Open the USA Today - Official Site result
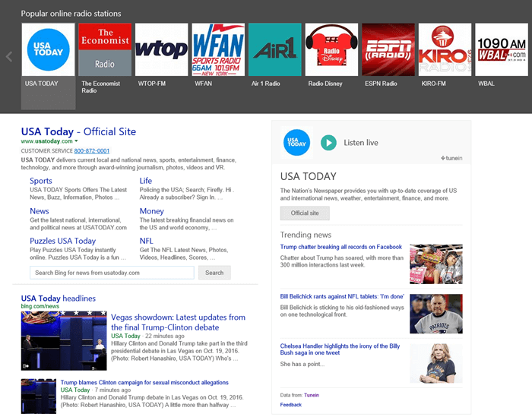The width and height of the screenshot is (532, 417). point(78,131)
